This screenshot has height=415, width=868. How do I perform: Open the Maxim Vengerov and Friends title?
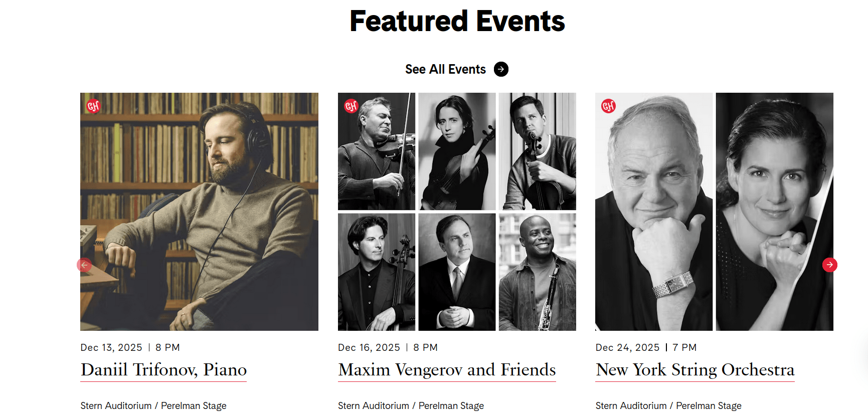pos(446,370)
